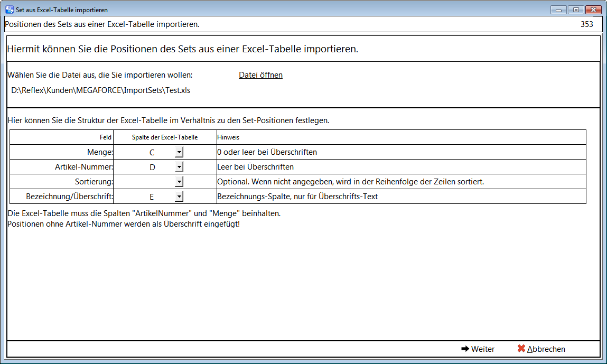Image resolution: width=607 pixels, height=364 pixels.
Task: Click the heading 'Hiermit können Sie die Positionen'
Action: [x=183, y=49]
